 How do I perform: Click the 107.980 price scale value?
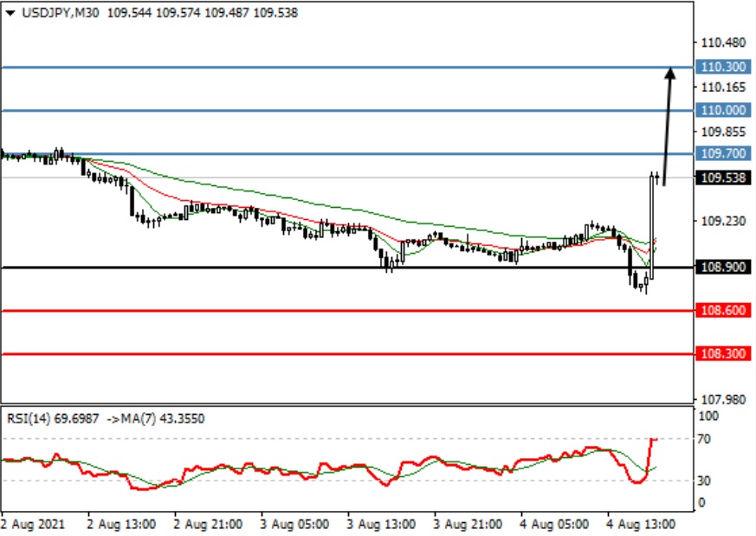pos(723,399)
